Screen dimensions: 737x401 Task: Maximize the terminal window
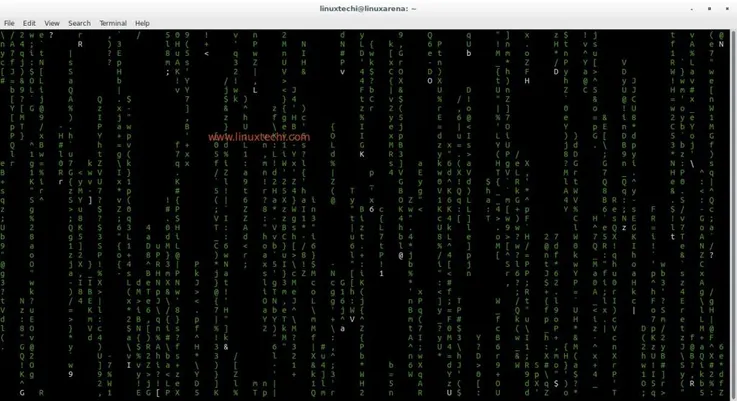click(x=709, y=8)
